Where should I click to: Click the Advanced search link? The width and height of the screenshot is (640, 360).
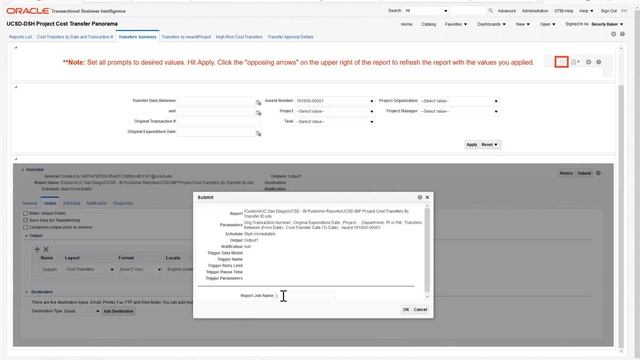click(507, 11)
